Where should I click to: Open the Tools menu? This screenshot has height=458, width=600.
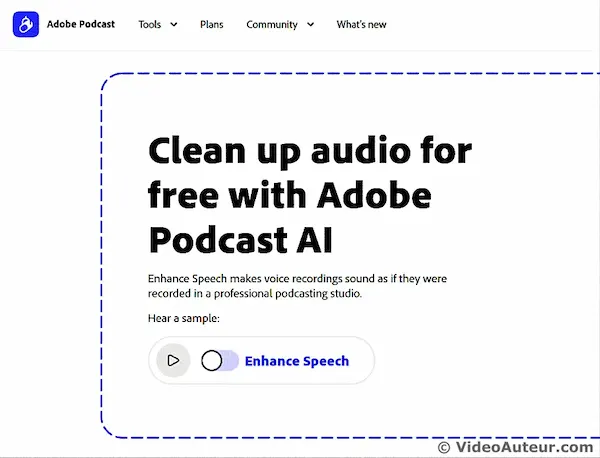[150, 24]
